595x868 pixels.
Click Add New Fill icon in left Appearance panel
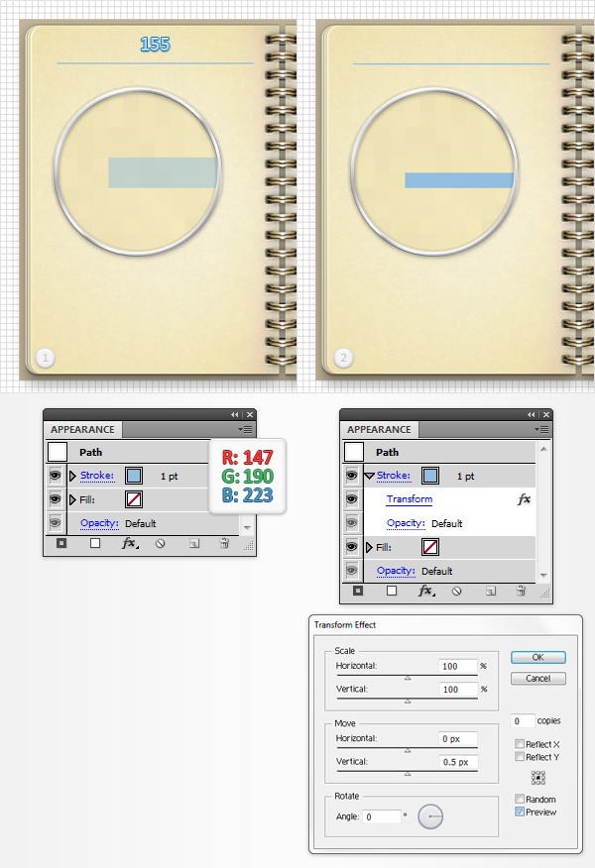click(x=95, y=543)
